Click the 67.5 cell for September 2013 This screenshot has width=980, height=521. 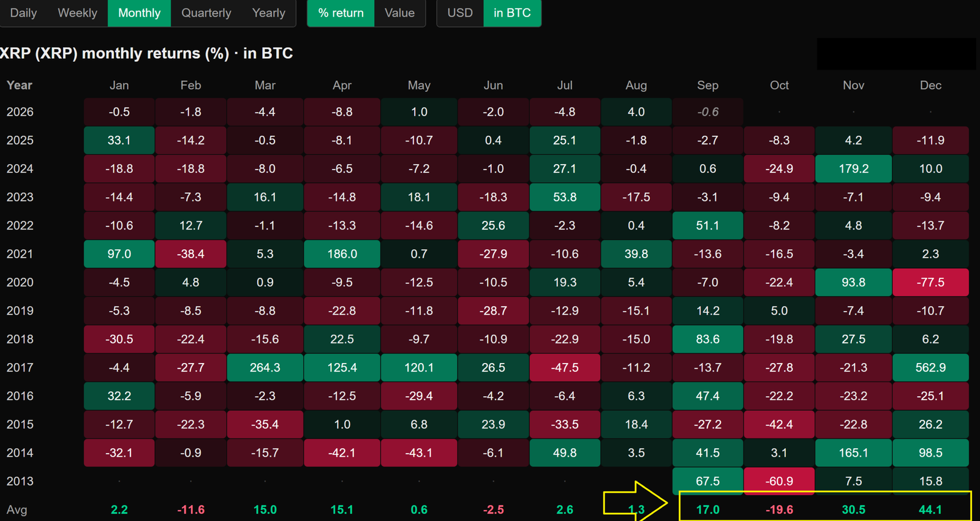707,481
